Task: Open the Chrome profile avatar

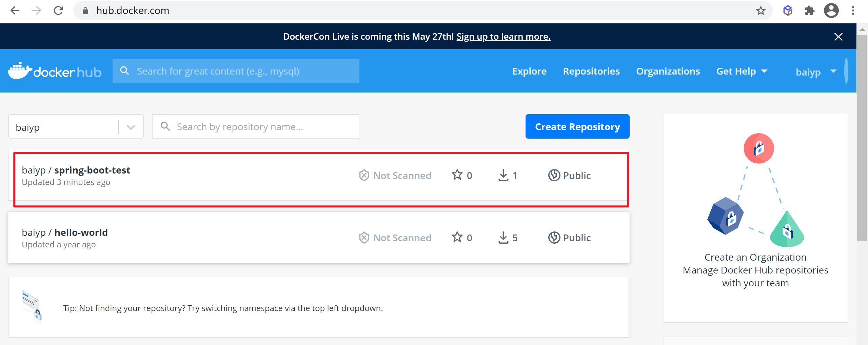Action: pos(831,11)
